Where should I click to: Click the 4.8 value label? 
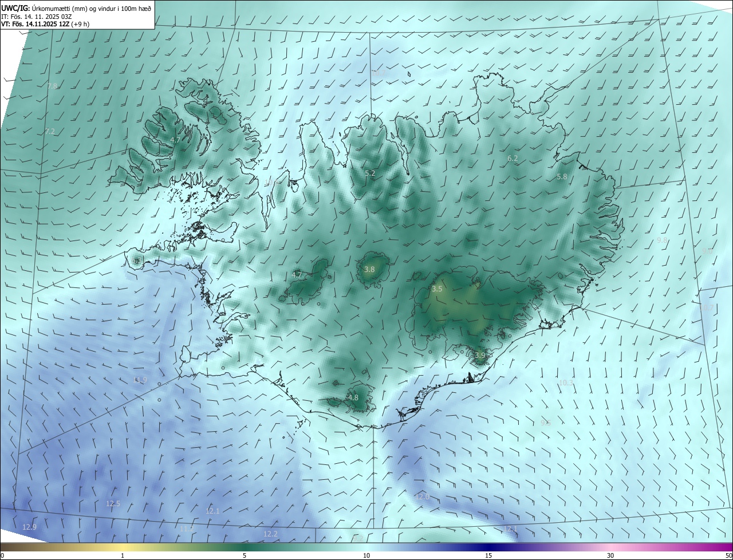[353, 397]
